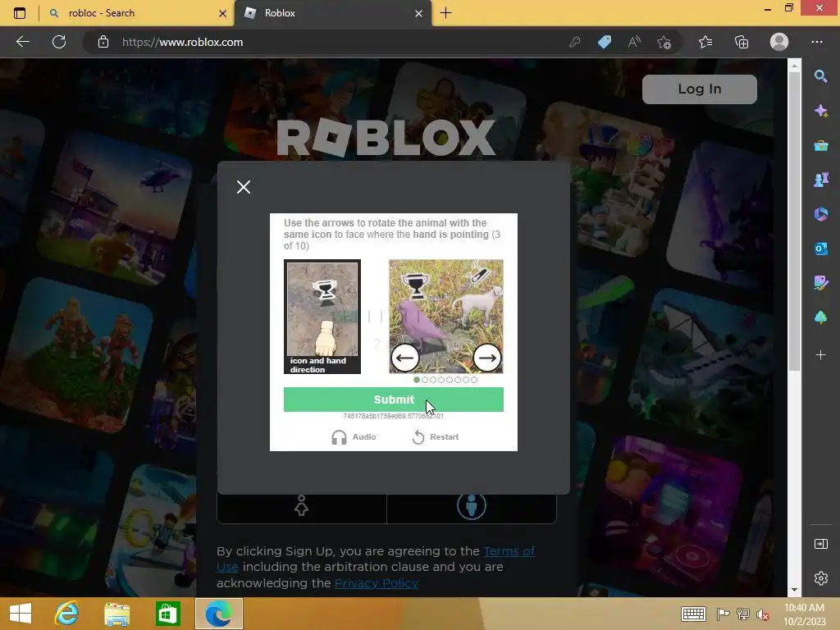
Task: Open the tab actions menu icon
Action: pyautogui.click(x=20, y=13)
